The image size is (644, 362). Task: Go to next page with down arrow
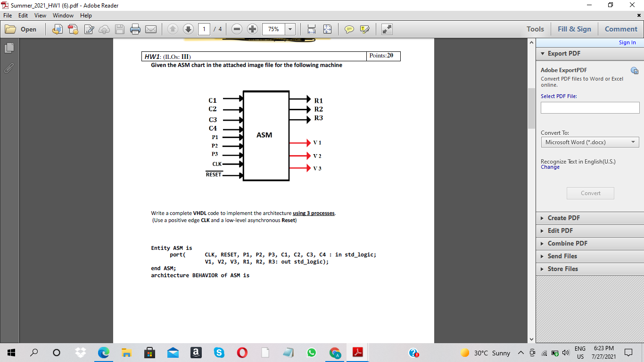[x=188, y=29]
